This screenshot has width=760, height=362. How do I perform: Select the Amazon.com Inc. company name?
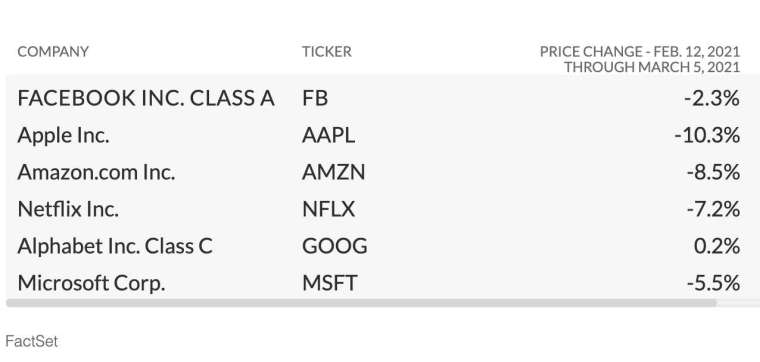click(x=96, y=172)
